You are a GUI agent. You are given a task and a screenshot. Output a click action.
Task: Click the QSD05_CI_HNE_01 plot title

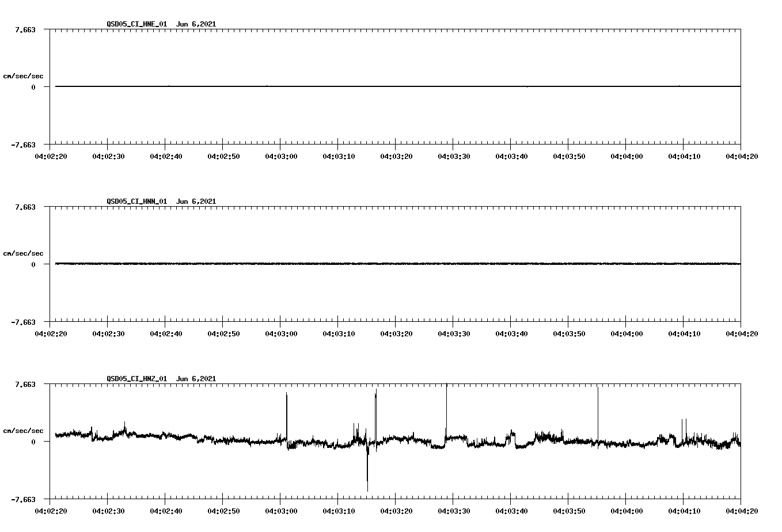click(161, 24)
